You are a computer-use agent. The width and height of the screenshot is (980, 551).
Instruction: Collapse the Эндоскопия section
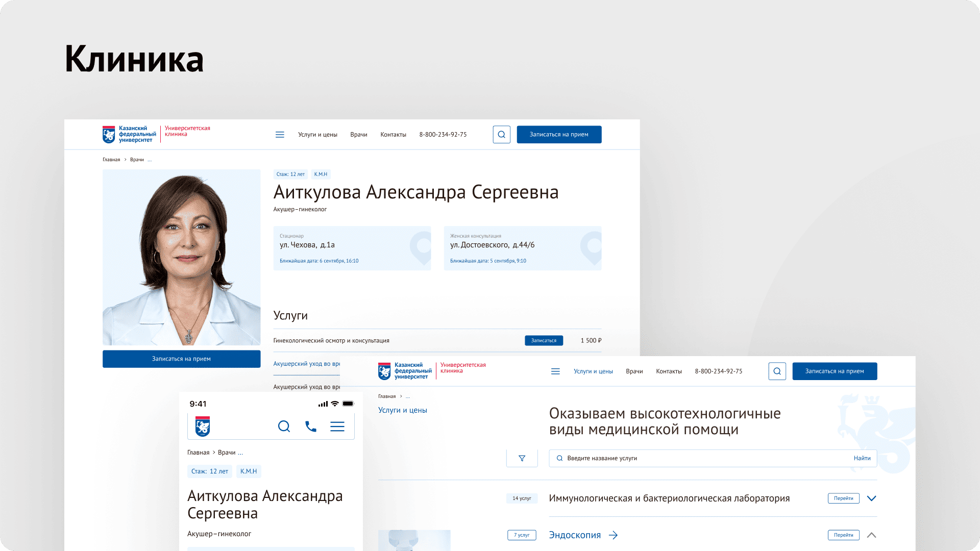coord(872,535)
